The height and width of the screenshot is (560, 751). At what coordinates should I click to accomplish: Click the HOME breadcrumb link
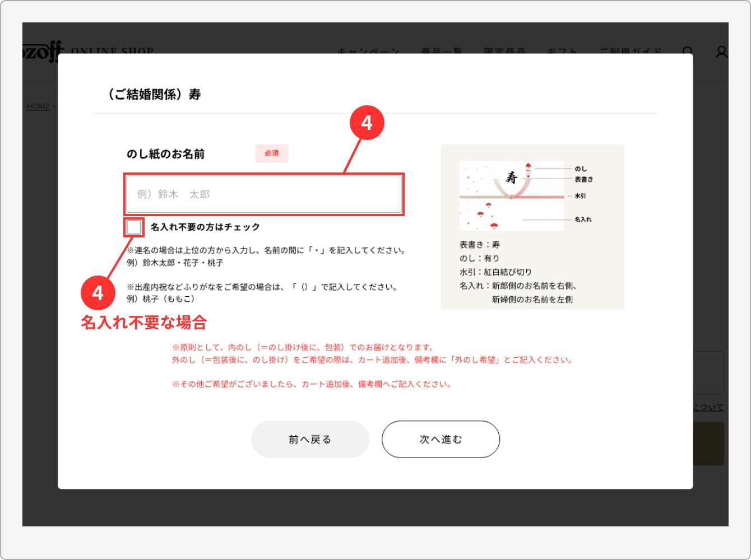[x=38, y=106]
